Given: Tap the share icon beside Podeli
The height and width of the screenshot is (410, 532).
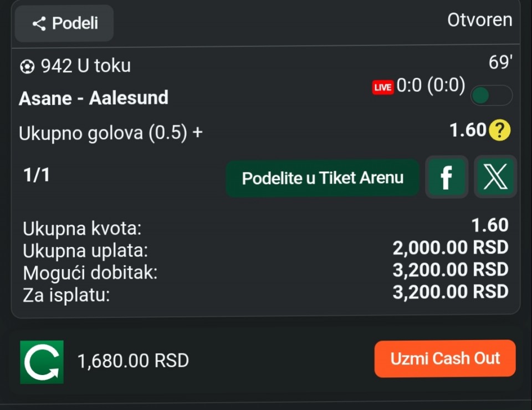Looking at the screenshot, I should [x=39, y=24].
